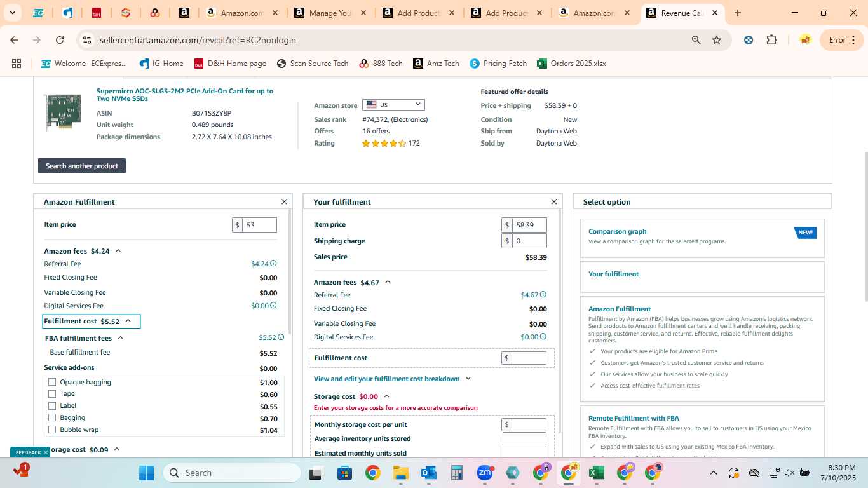868x488 pixels.
Task: Check the Tape add-on
Action: pos(52,394)
